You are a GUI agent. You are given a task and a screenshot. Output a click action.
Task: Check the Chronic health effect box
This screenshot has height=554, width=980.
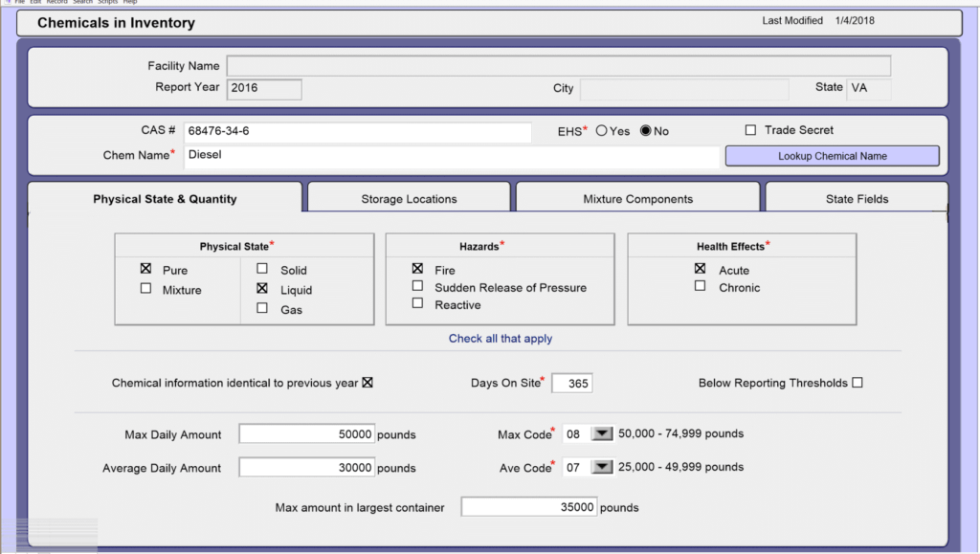point(700,286)
